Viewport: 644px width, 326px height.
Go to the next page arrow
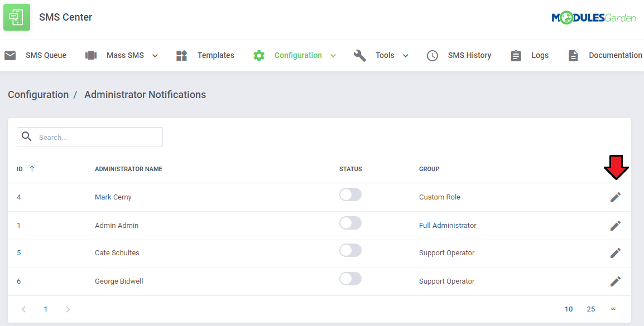[x=68, y=309]
